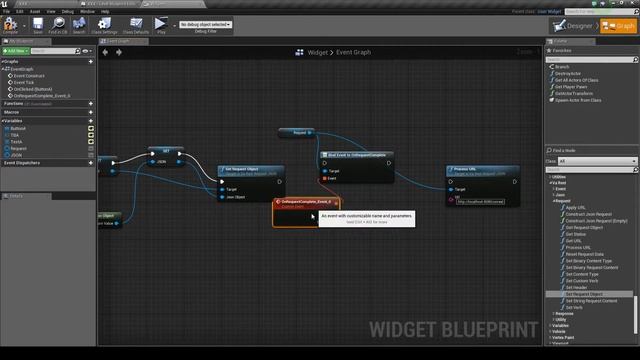Collapse the Request category in Palette
Screen dimensions: 640x360
(554, 201)
